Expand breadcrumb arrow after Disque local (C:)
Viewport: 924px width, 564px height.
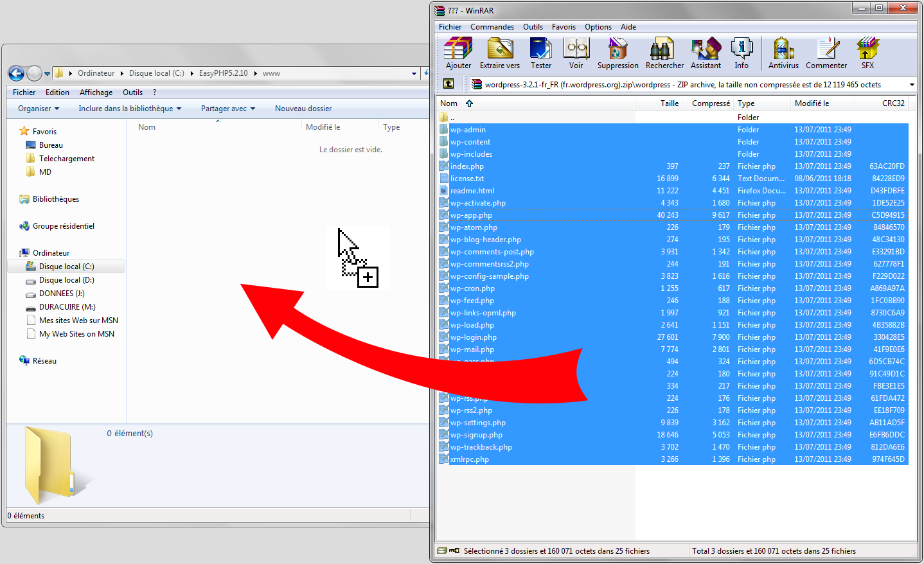point(191,73)
